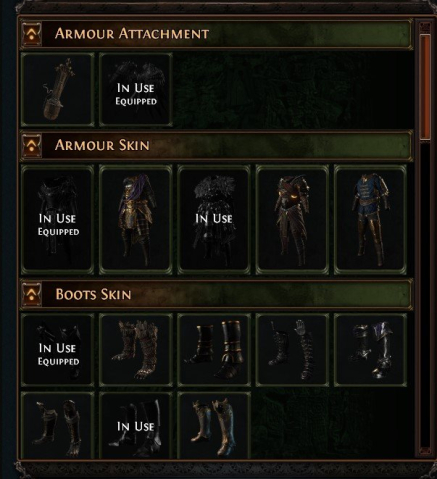Viewport: 437px width, 479px height.
Task: Click the vertical scrollbar thumb
Action: (x=425, y=87)
